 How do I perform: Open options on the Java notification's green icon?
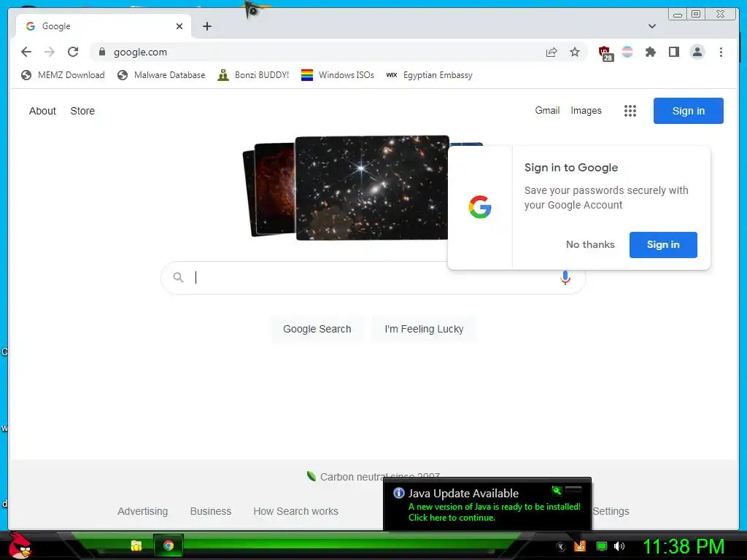point(557,490)
